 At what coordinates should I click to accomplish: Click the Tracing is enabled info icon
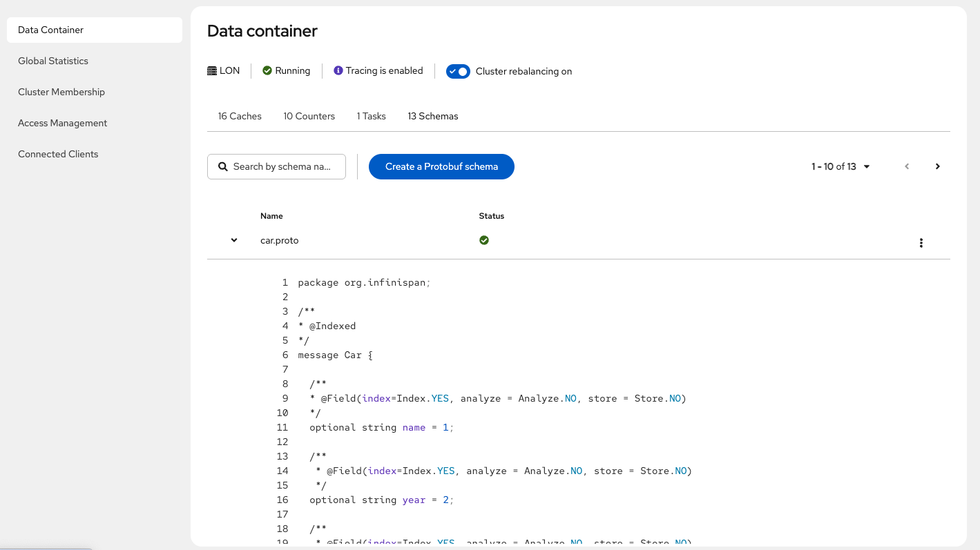[338, 70]
